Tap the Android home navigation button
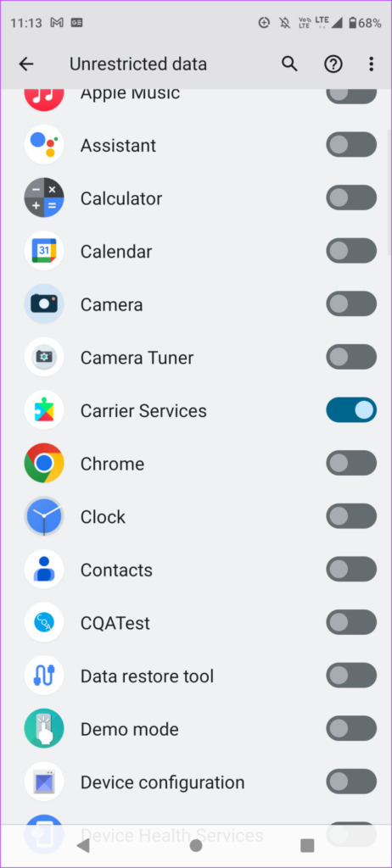Image resolution: width=392 pixels, height=868 pixels. coord(196,845)
